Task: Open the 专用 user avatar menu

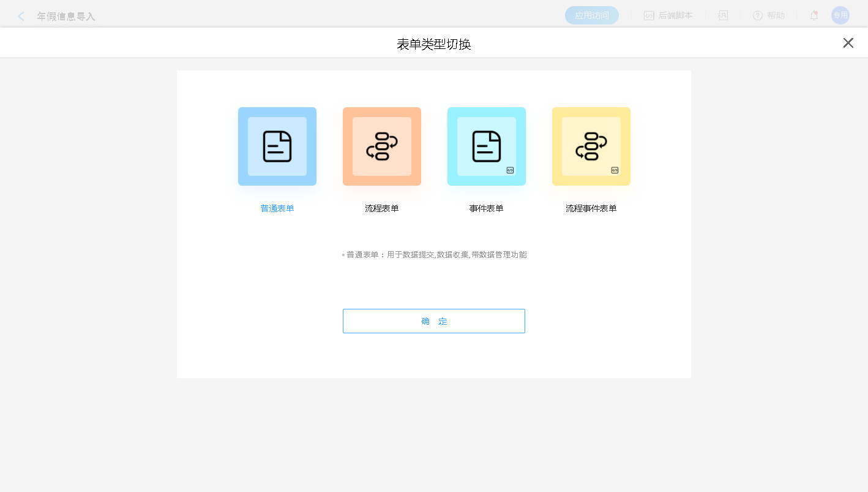Action: (840, 15)
